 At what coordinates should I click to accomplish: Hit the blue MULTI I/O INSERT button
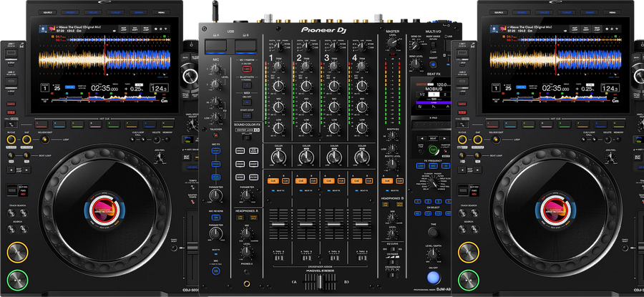tap(433, 64)
